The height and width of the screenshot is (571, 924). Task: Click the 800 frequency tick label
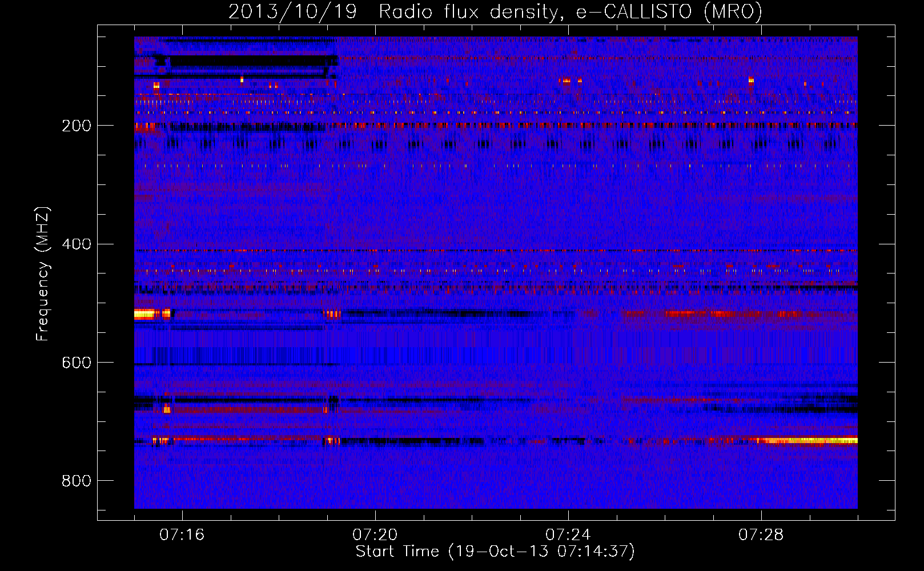pyautogui.click(x=77, y=481)
